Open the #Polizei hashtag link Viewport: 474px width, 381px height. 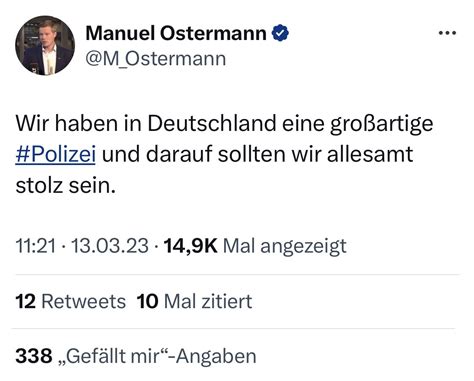coord(55,155)
